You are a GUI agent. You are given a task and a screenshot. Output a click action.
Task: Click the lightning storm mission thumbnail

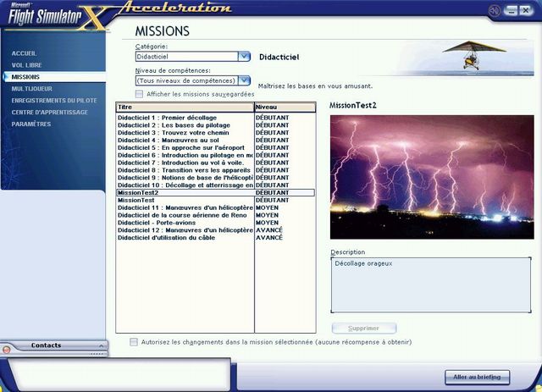432,177
